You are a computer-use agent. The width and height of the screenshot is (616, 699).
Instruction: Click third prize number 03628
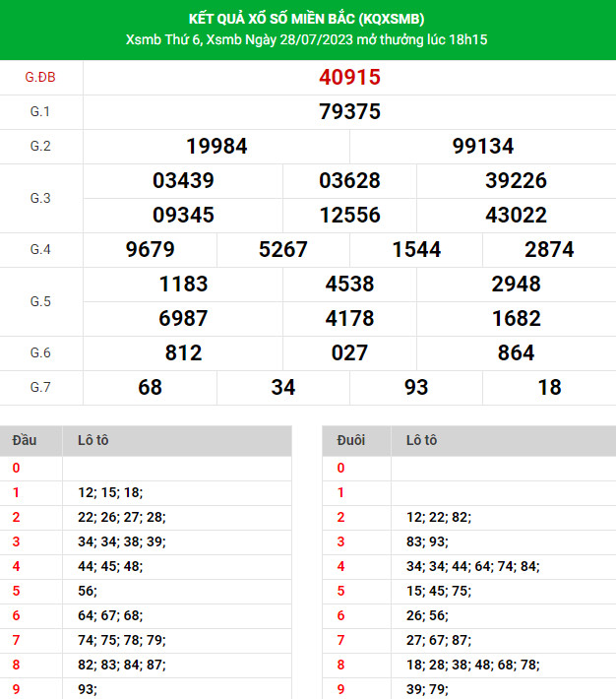point(349,180)
